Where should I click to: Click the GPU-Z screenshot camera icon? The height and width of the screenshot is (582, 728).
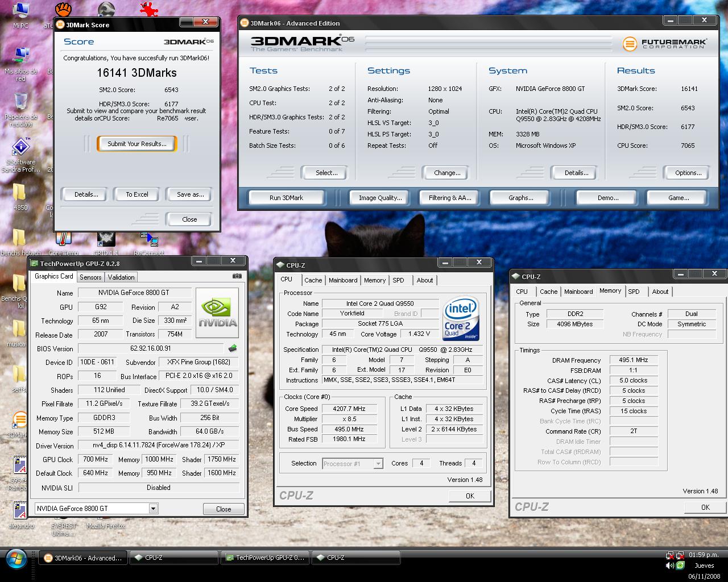coord(237,276)
